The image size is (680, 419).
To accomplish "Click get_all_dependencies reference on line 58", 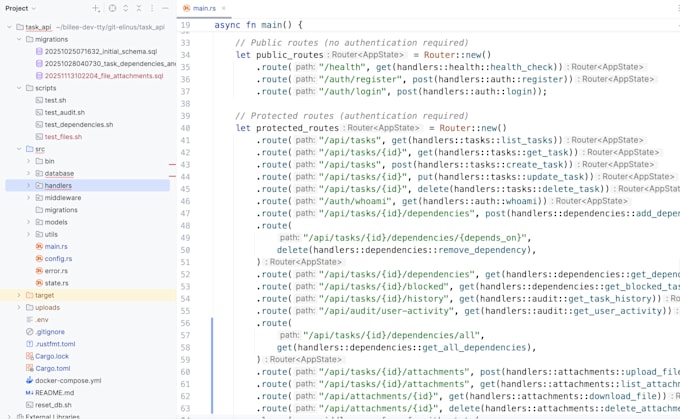I will coord(474,347).
